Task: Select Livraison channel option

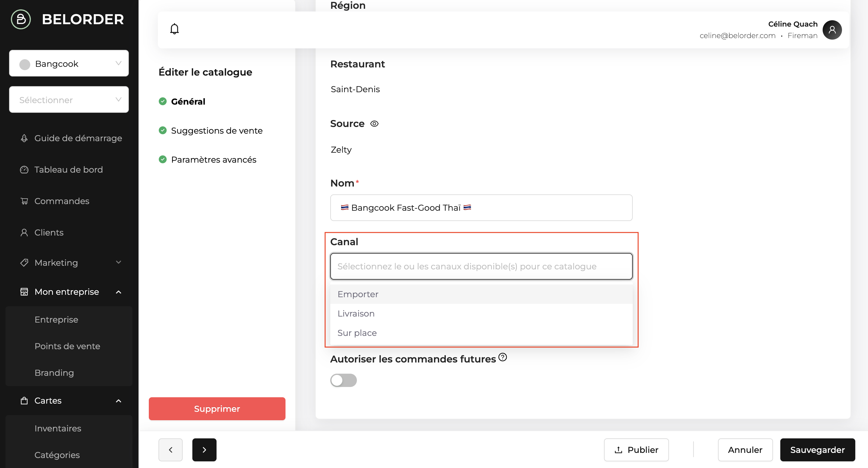Action: click(481, 314)
